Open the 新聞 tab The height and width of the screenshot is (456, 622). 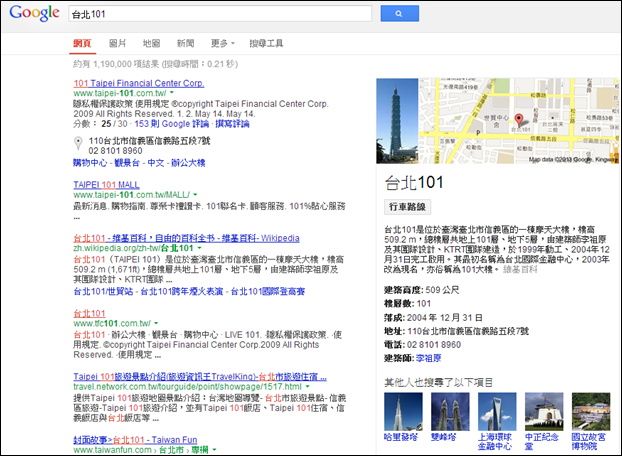185,43
